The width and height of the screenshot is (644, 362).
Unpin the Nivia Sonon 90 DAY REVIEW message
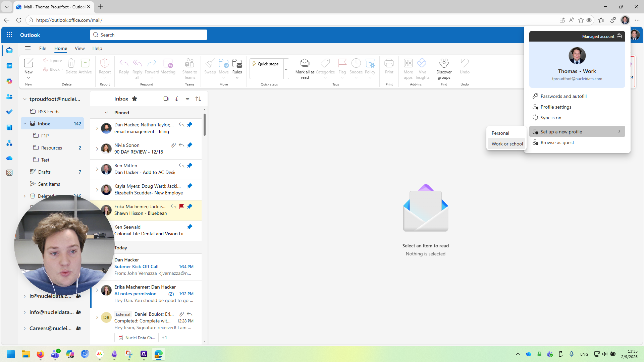(190, 145)
